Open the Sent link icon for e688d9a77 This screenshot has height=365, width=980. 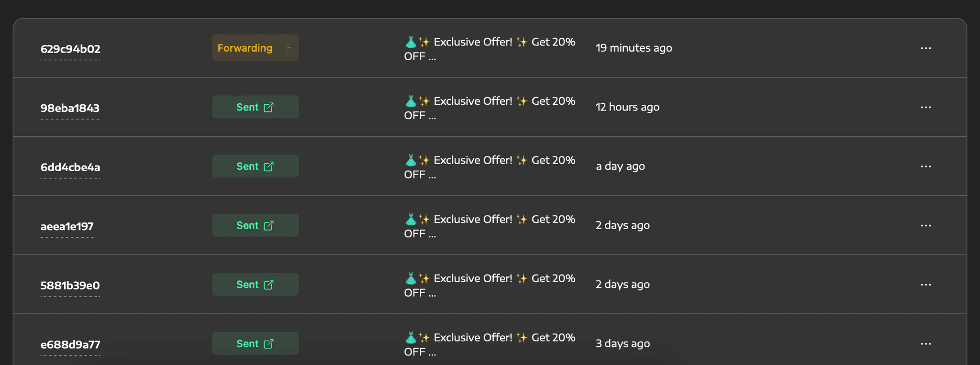tap(269, 343)
